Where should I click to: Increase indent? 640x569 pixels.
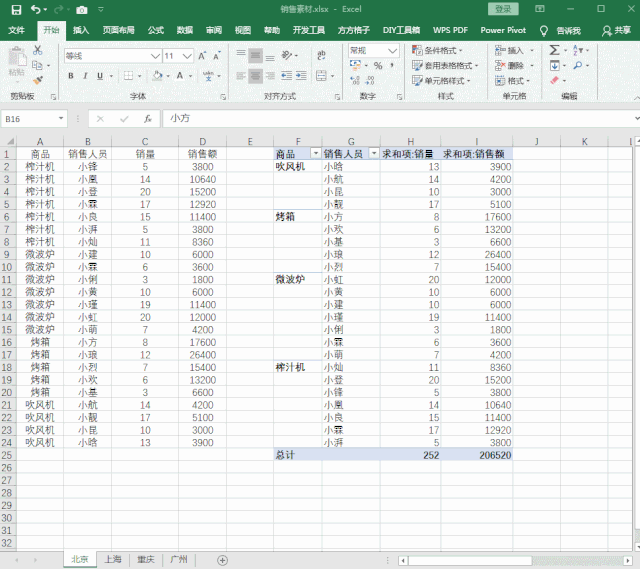(301, 76)
